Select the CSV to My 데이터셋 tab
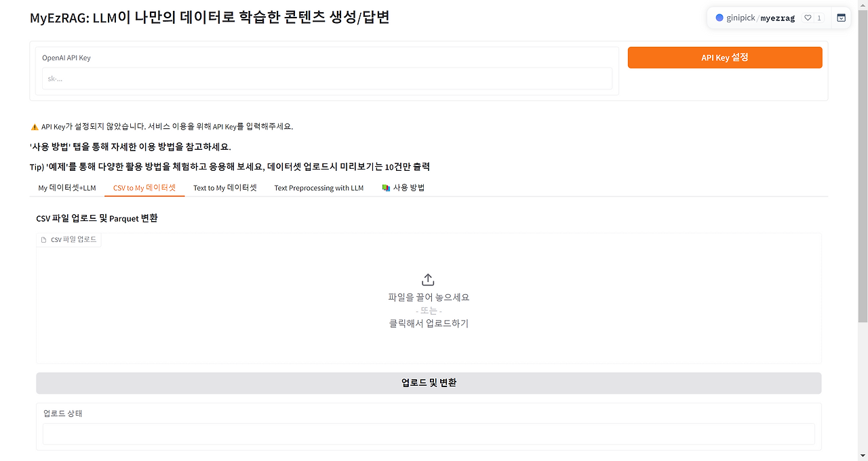Viewport: 868px width, 461px height. (144, 188)
